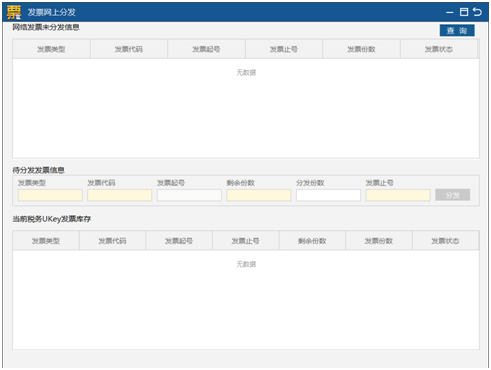Select 发票止号 header in UKey inventory table
This screenshot has height=370, width=491.
tap(246, 241)
